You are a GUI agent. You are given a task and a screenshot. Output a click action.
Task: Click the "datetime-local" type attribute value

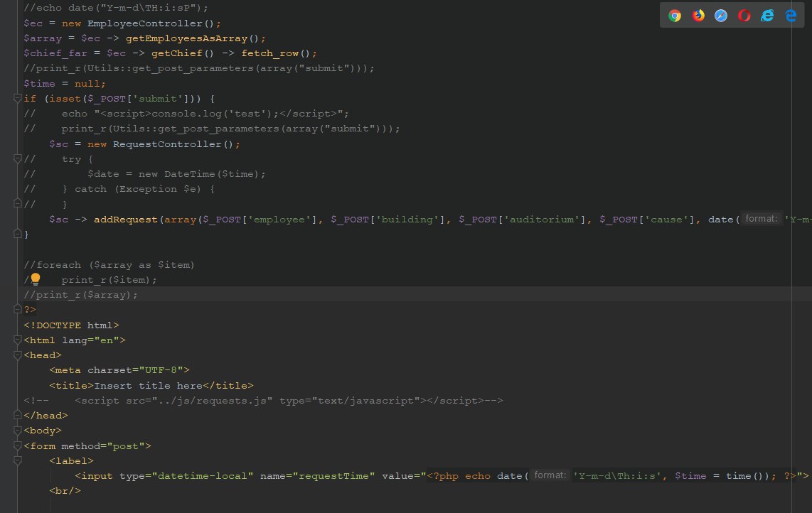coord(203,476)
